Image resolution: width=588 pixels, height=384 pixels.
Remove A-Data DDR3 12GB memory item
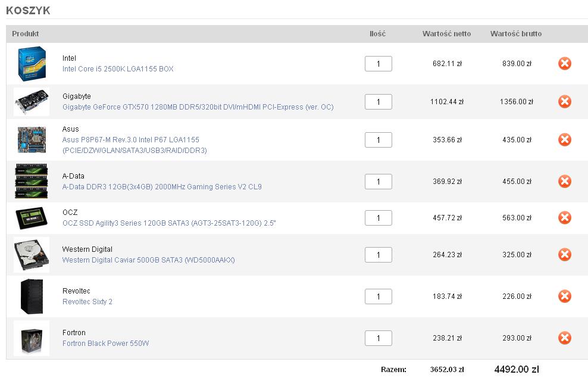(x=564, y=182)
